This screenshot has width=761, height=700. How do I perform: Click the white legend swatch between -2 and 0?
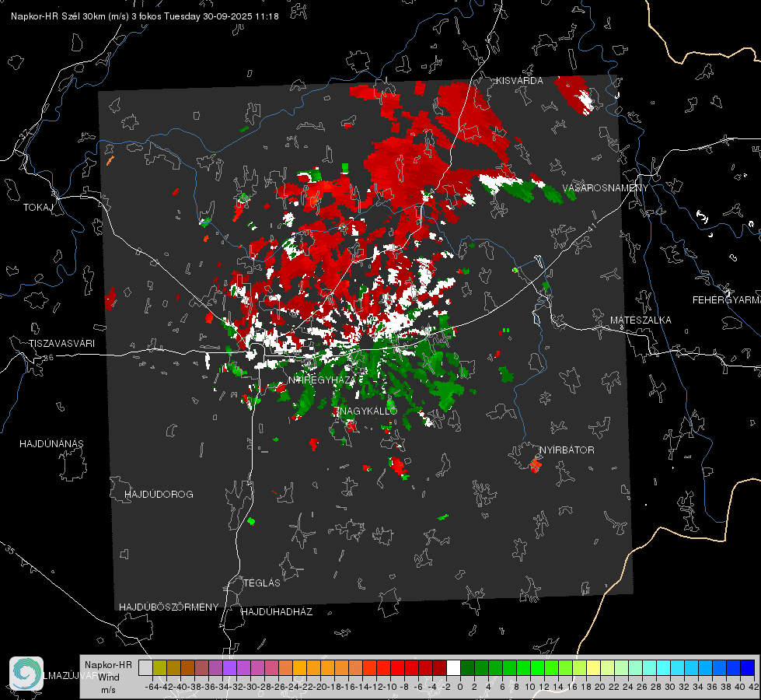453,667
